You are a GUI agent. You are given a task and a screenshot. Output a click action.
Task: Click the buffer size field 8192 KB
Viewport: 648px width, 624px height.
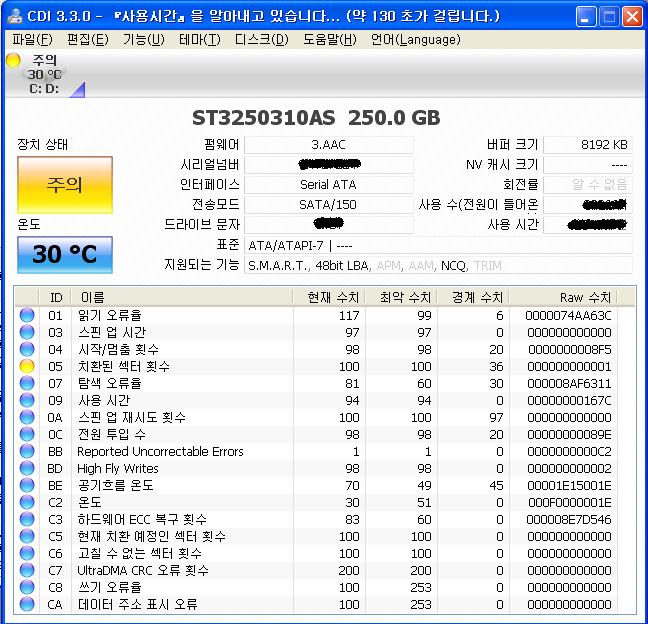tap(588, 145)
